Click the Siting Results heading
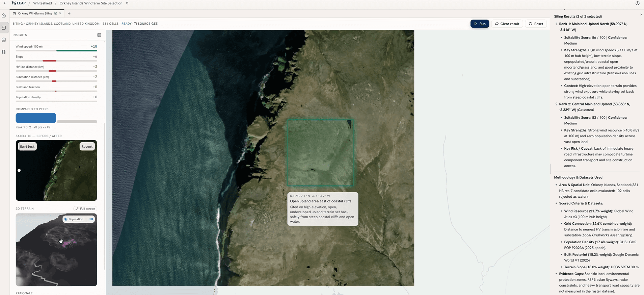 (x=578, y=17)
